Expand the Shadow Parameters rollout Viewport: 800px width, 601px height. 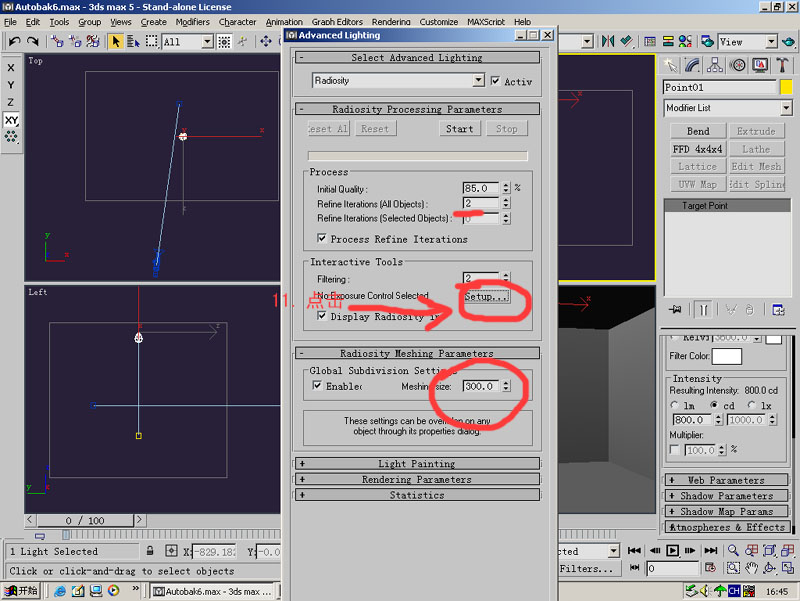point(727,496)
